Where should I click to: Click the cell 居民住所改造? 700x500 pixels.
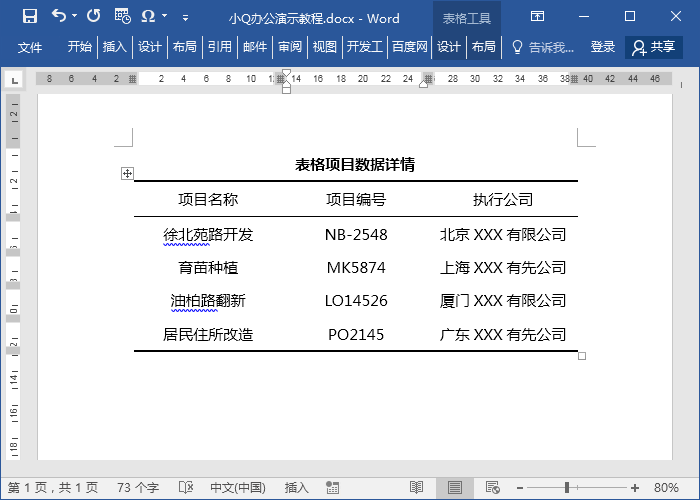208,334
